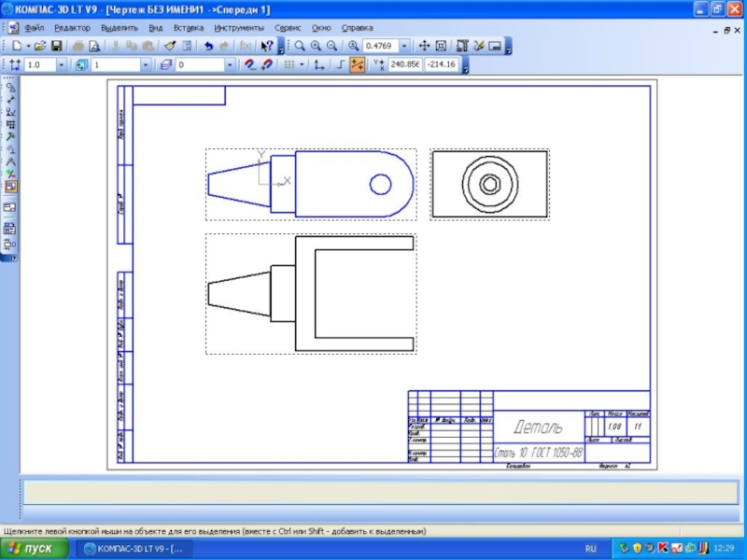The height and width of the screenshot is (560, 747).
Task: Open an existing file via folder icon
Action: [41, 46]
